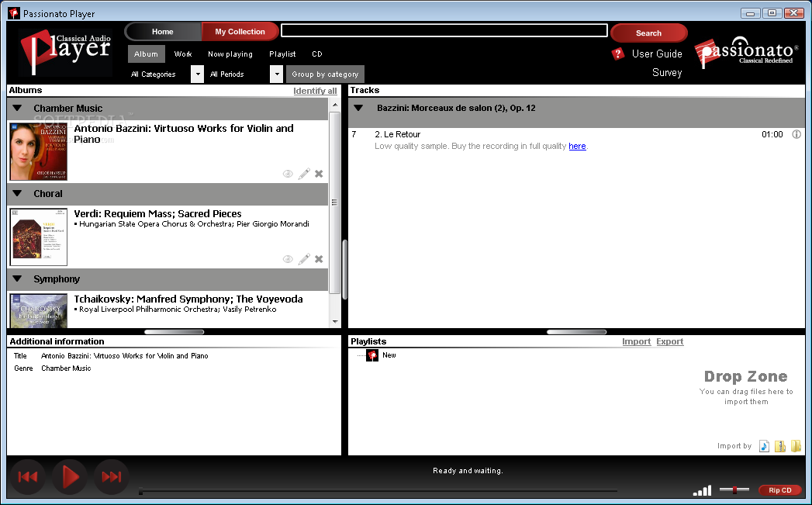Click the Import playlists link

tap(637, 341)
